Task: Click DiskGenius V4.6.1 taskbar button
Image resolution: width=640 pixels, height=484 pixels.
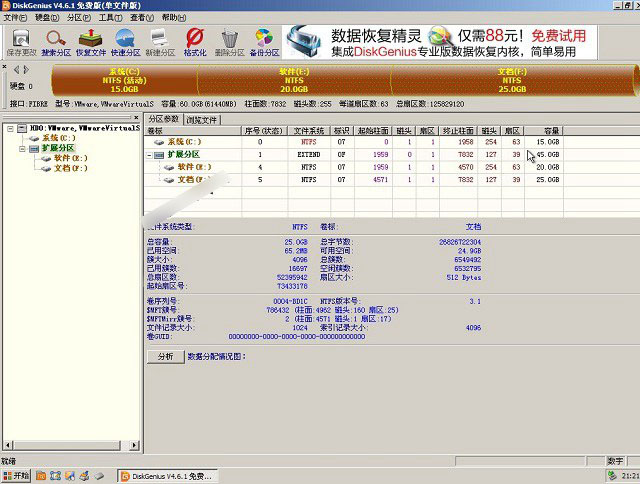Action: pos(167,476)
